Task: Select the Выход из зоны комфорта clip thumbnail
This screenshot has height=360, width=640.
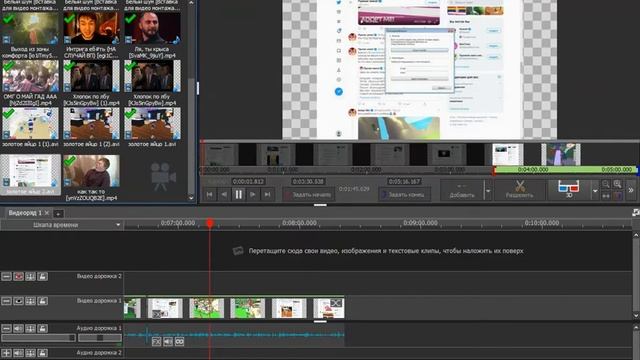Action: pyautogui.click(x=30, y=28)
